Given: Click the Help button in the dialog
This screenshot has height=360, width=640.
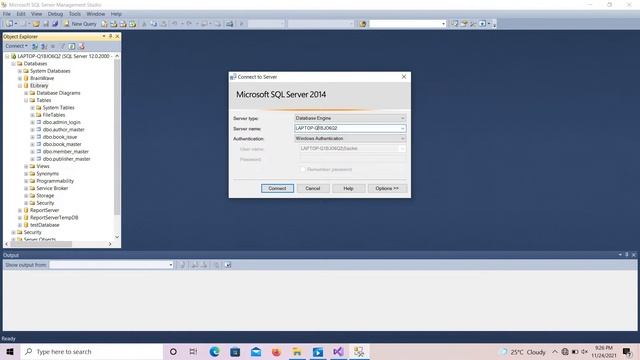Looking at the screenshot, I should pyautogui.click(x=348, y=188).
